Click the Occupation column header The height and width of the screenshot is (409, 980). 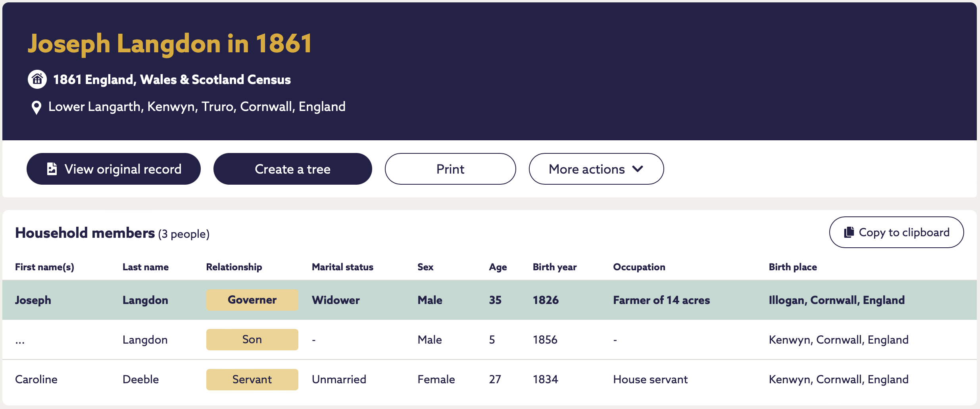pos(639,267)
